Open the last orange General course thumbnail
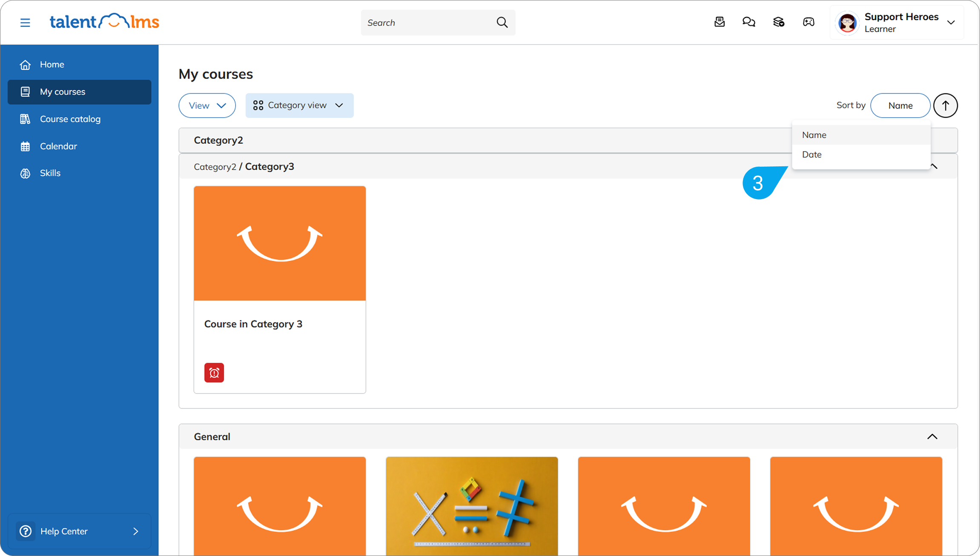 click(856, 506)
